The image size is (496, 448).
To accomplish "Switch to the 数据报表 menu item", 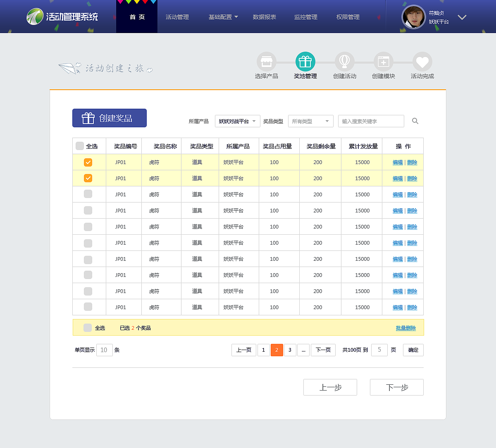I will point(265,17).
